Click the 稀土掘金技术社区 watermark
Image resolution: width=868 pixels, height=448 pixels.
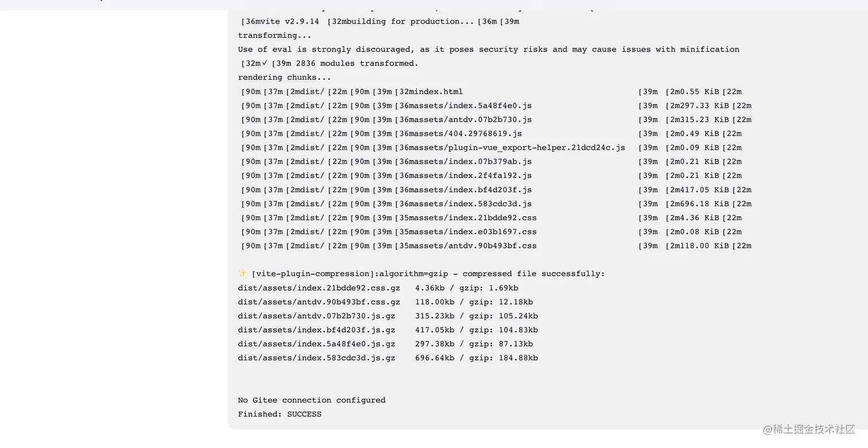808,429
